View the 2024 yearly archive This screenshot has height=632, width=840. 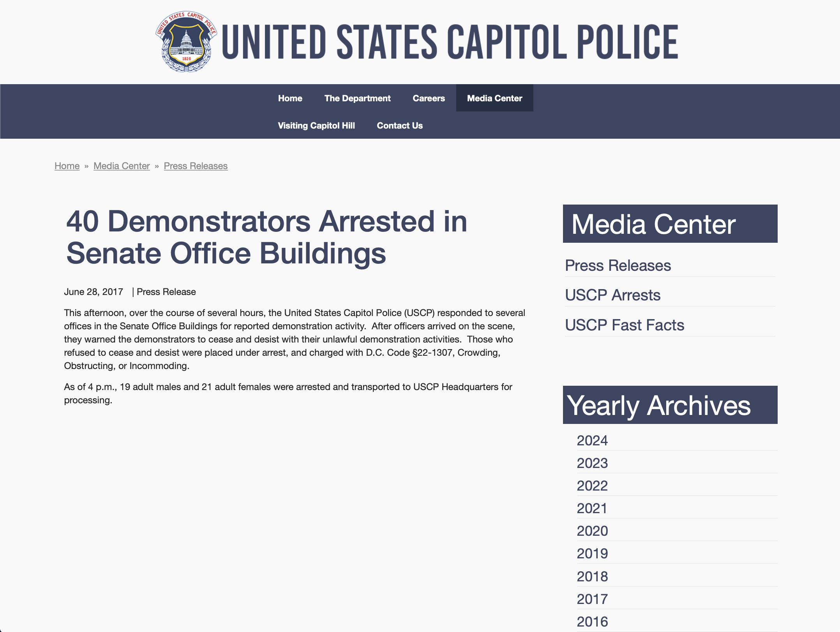pos(592,441)
